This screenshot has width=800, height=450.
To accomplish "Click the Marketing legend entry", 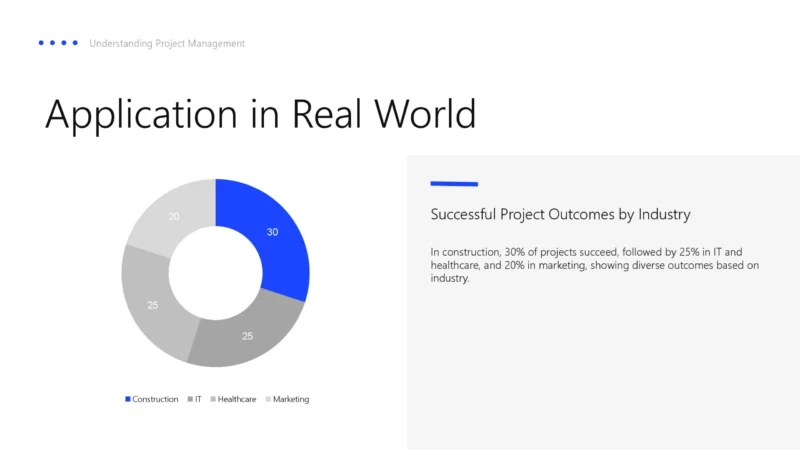I will tap(287, 399).
